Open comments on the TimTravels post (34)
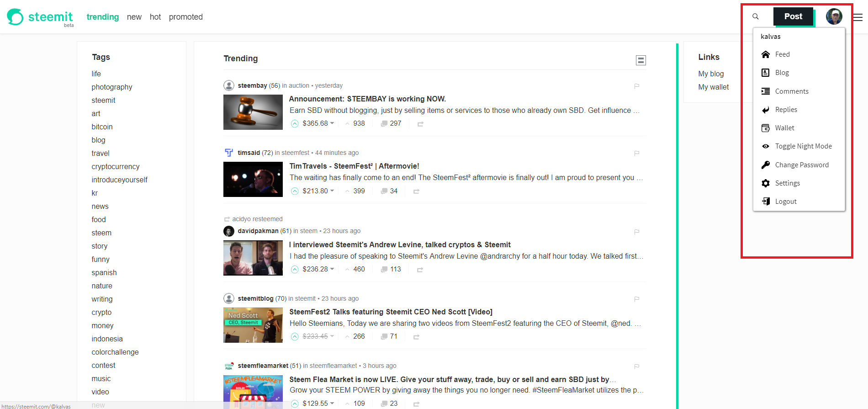This screenshot has width=868, height=409. coord(389,191)
